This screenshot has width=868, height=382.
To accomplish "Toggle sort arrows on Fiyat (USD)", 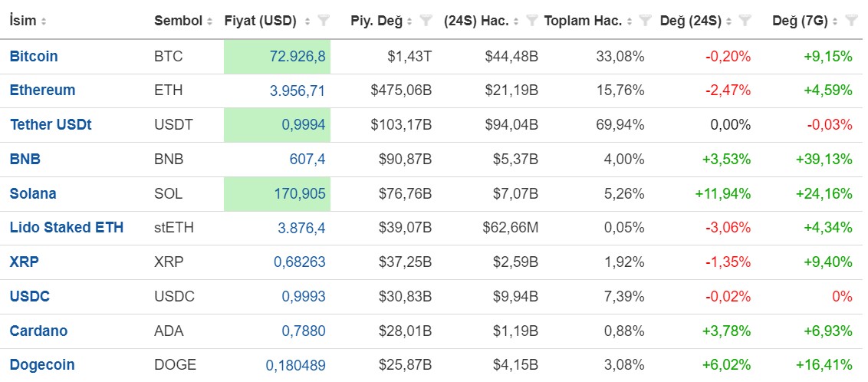I will 307,21.
